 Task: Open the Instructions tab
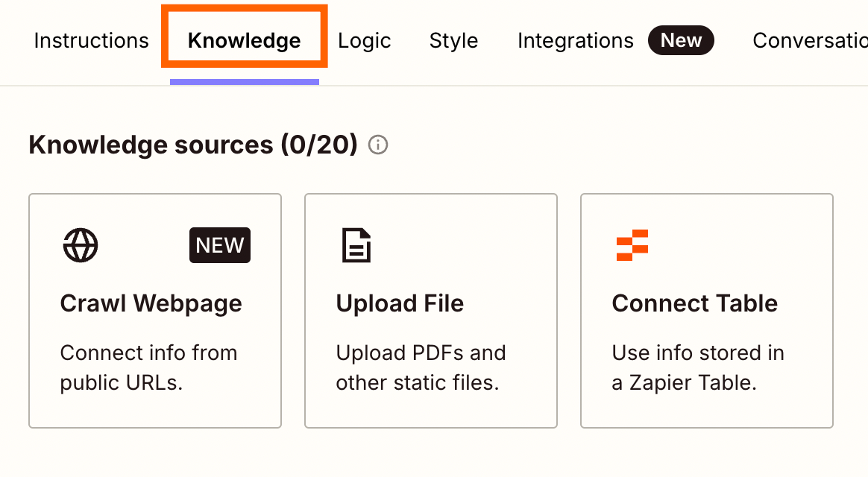[x=91, y=40]
